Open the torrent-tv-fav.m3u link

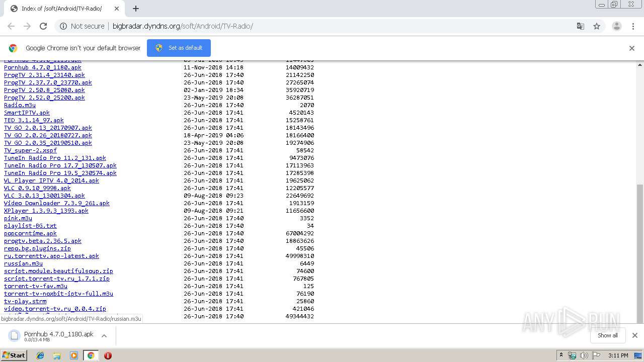pyautogui.click(x=36, y=286)
